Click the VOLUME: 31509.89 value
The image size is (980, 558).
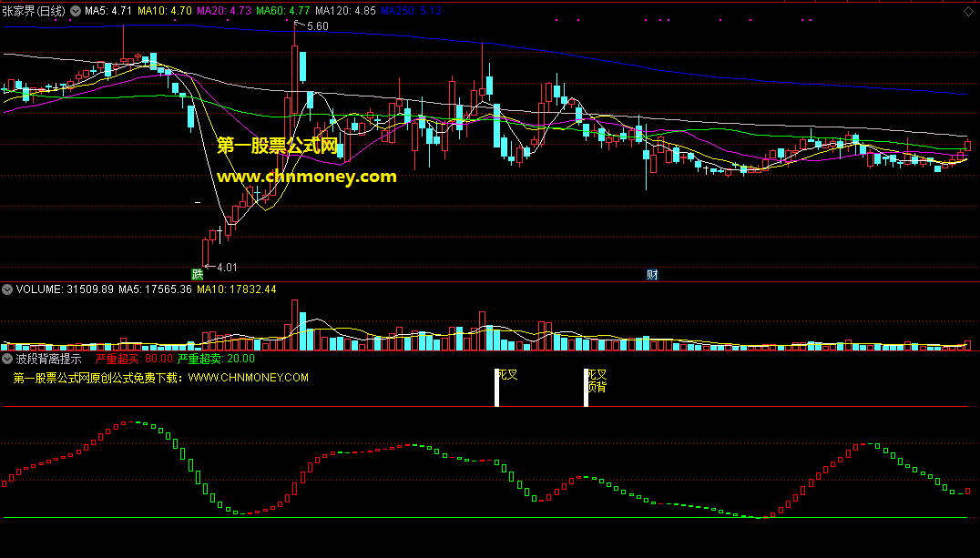point(65,289)
